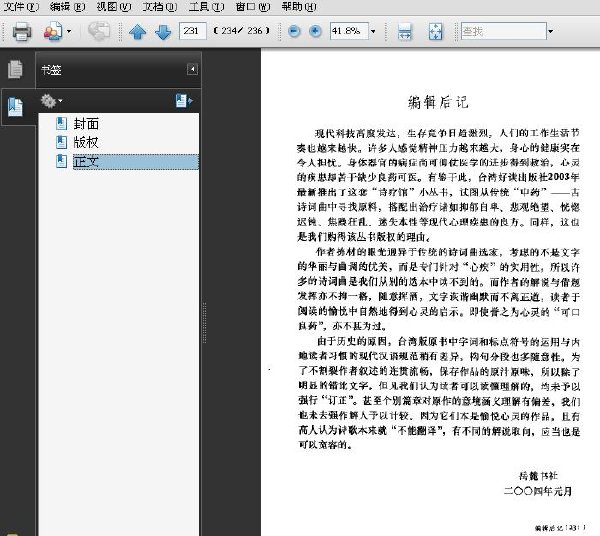Open the 窗口 menu
Image resolution: width=600 pixels, height=536 pixels.
coord(253,7)
